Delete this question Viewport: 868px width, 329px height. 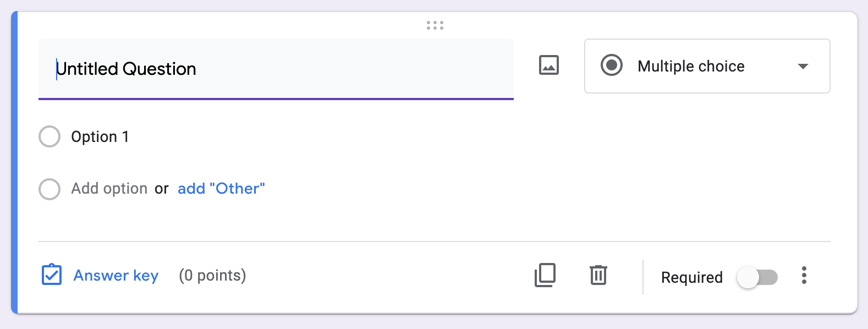(x=598, y=276)
